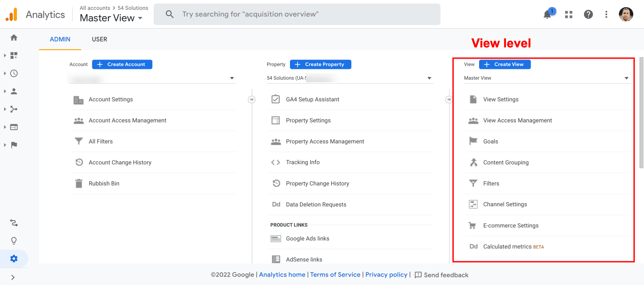
Task: Open Help question mark icon
Action: 588,14
